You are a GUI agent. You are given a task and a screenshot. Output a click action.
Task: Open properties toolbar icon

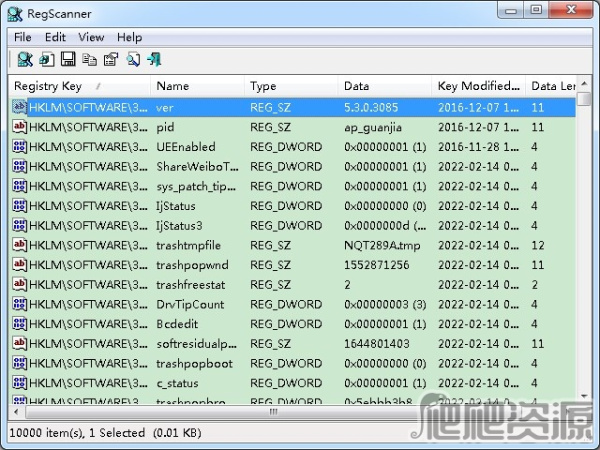click(x=111, y=59)
